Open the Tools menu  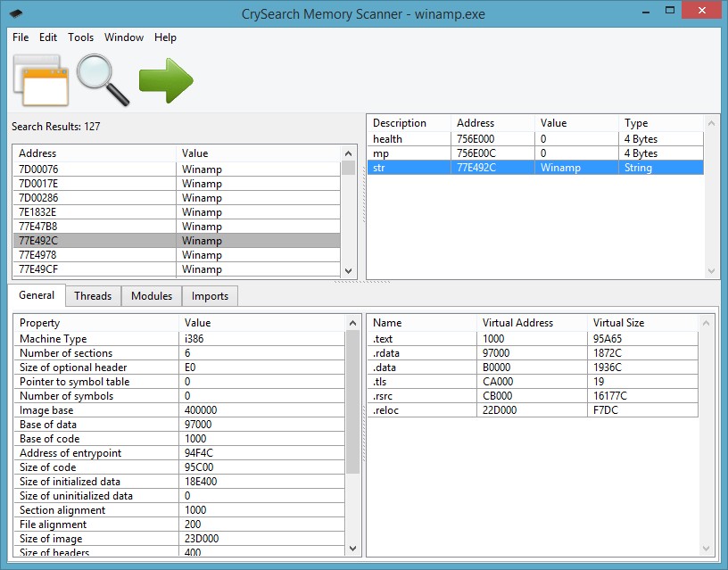point(80,37)
